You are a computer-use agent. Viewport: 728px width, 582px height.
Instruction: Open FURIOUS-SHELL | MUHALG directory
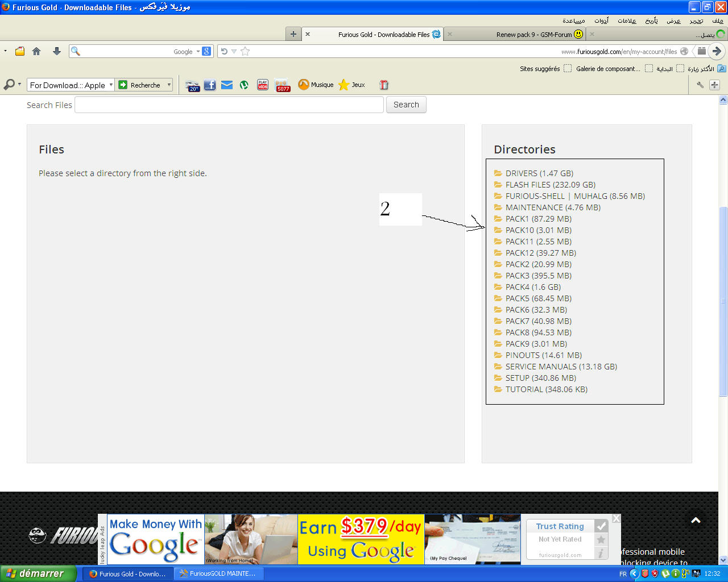click(569, 196)
